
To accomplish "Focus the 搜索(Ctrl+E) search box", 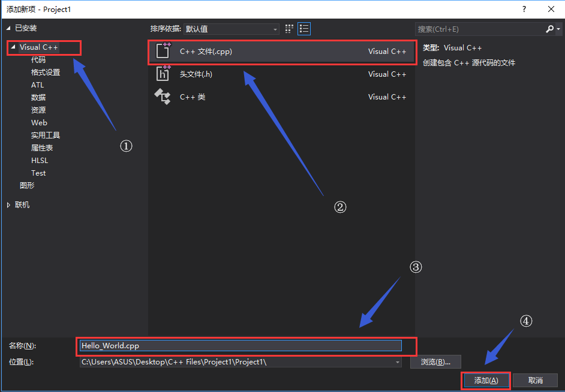I will click(480, 29).
